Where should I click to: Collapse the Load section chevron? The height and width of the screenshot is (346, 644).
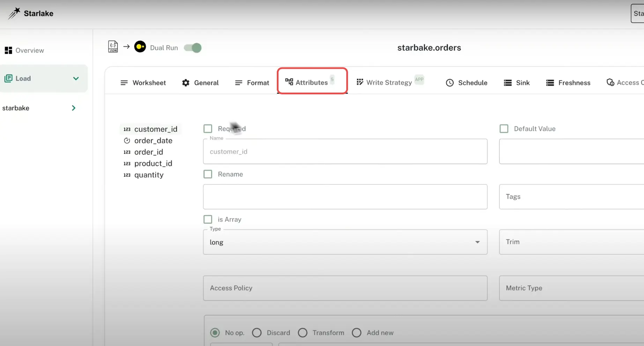(76, 79)
